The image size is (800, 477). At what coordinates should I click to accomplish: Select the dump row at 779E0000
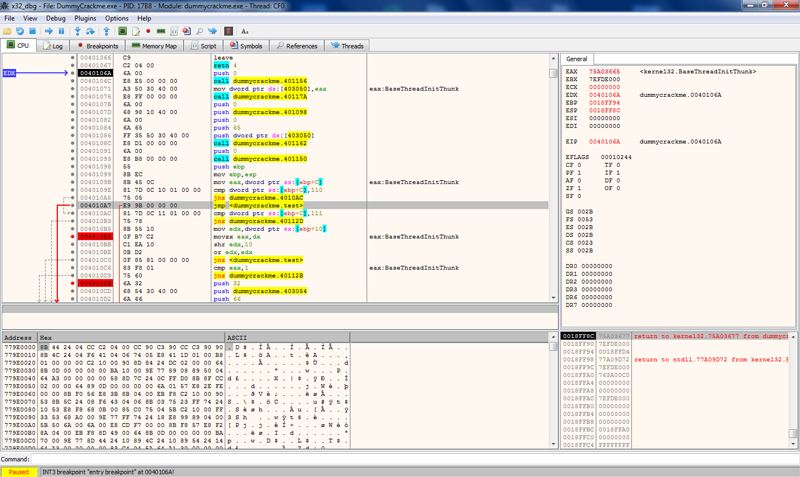176,347
